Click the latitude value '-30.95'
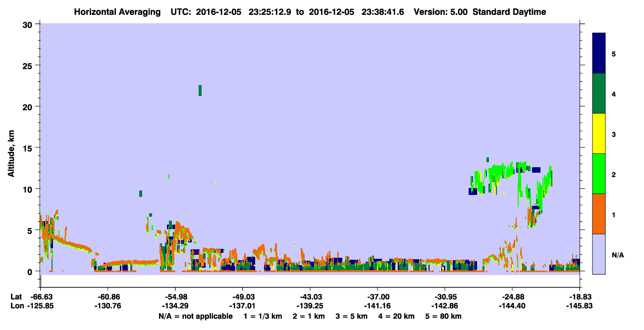 [x=445, y=297]
